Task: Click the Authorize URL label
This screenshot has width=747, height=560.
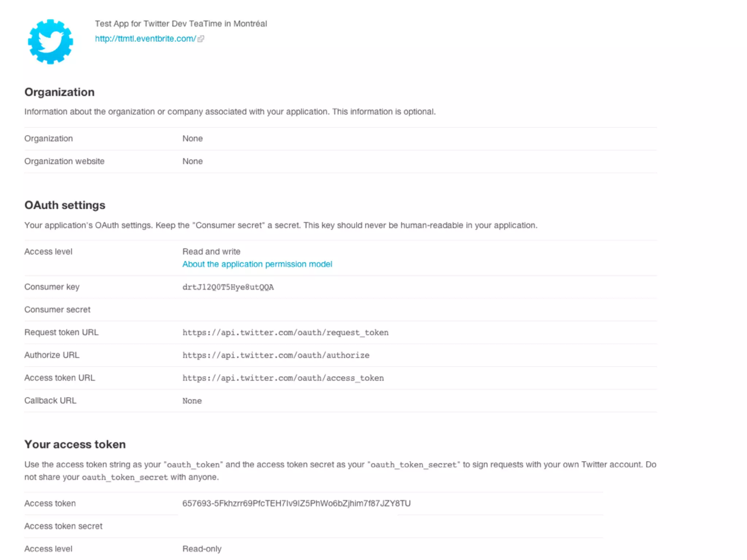Action: coord(52,355)
